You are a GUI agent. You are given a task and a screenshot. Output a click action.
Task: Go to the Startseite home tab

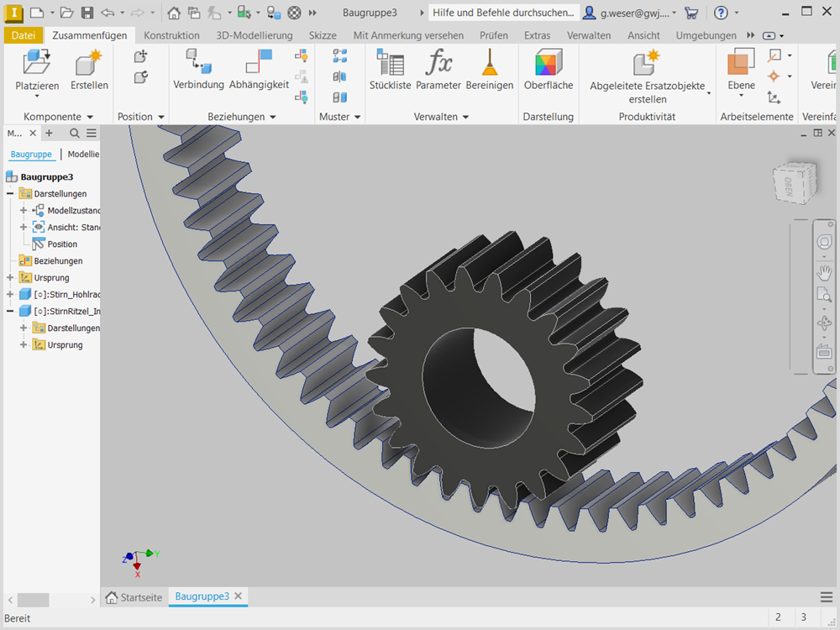click(134, 596)
